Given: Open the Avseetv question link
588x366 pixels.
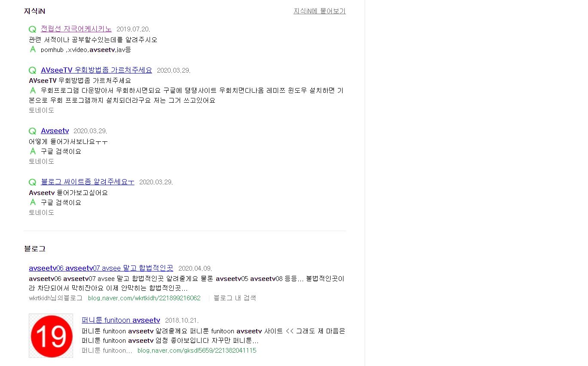Looking at the screenshot, I should pyautogui.click(x=55, y=131).
